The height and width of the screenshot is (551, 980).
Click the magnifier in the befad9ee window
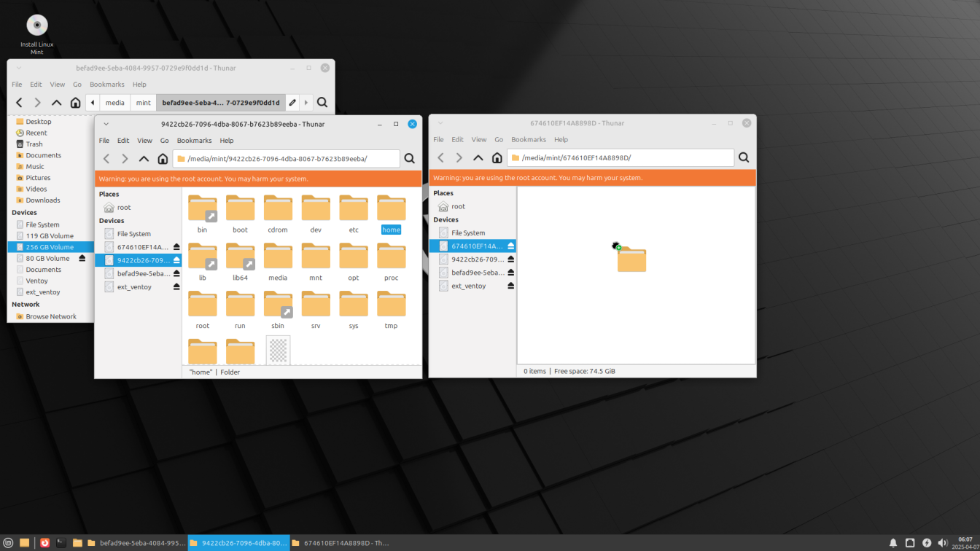pos(322,103)
